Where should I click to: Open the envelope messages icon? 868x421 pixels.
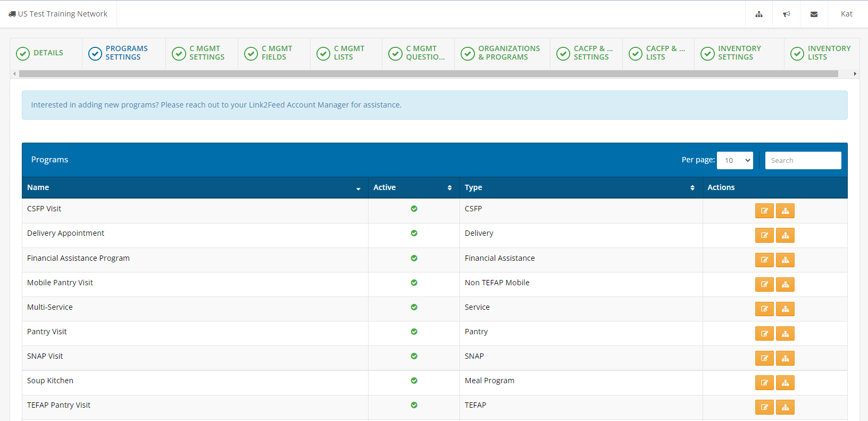[814, 14]
